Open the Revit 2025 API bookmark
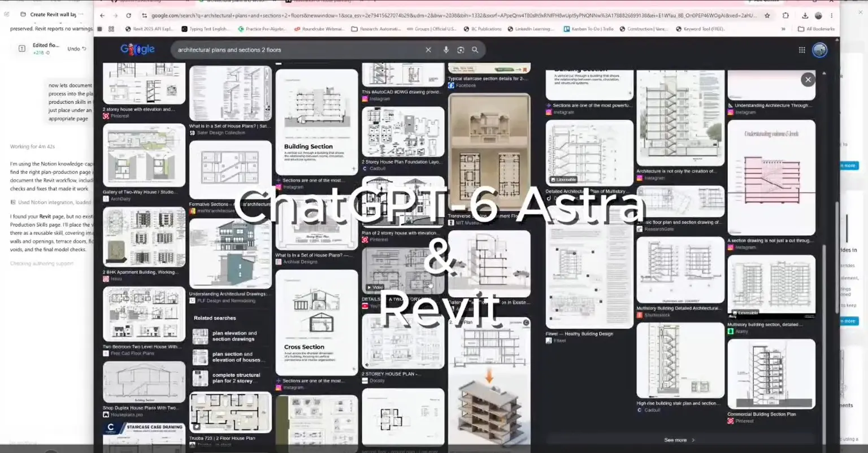Viewport: 868px width, 453px height. click(x=150, y=29)
